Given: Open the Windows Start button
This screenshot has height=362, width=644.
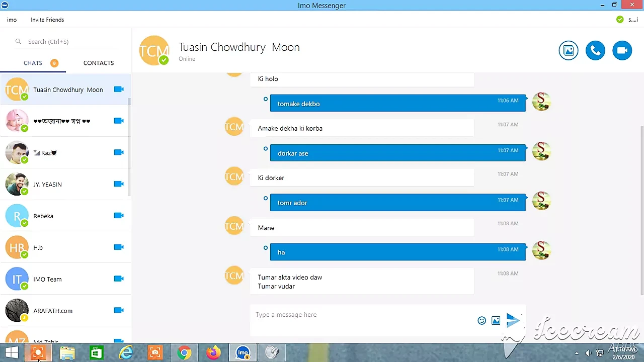Looking at the screenshot, I should point(12,353).
